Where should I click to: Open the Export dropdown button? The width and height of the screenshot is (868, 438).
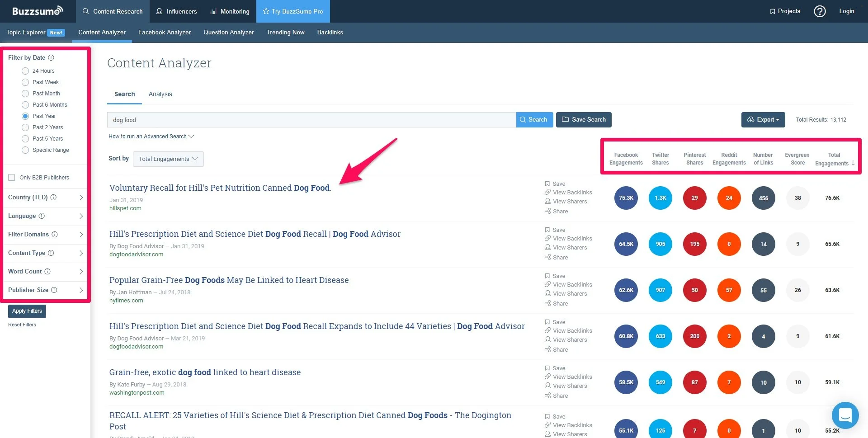tap(763, 120)
